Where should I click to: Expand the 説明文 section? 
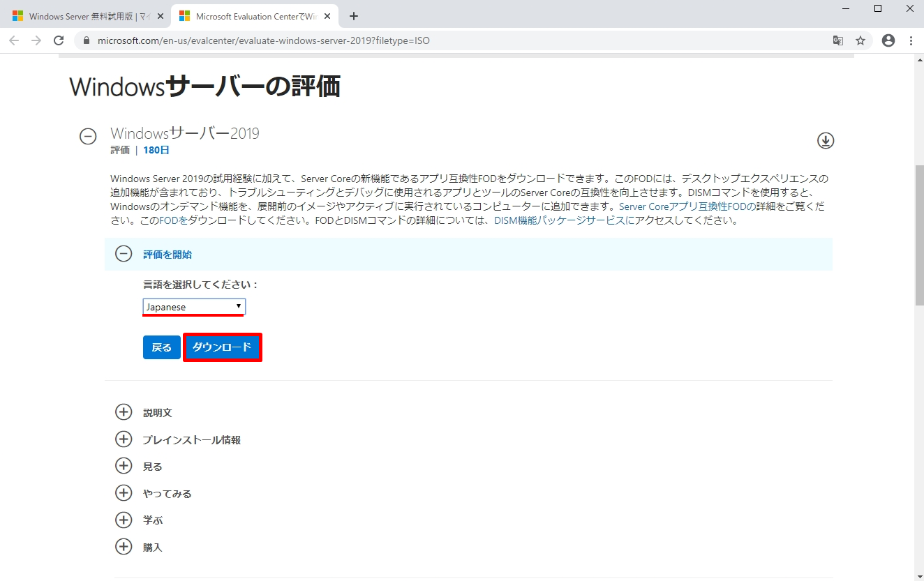124,412
